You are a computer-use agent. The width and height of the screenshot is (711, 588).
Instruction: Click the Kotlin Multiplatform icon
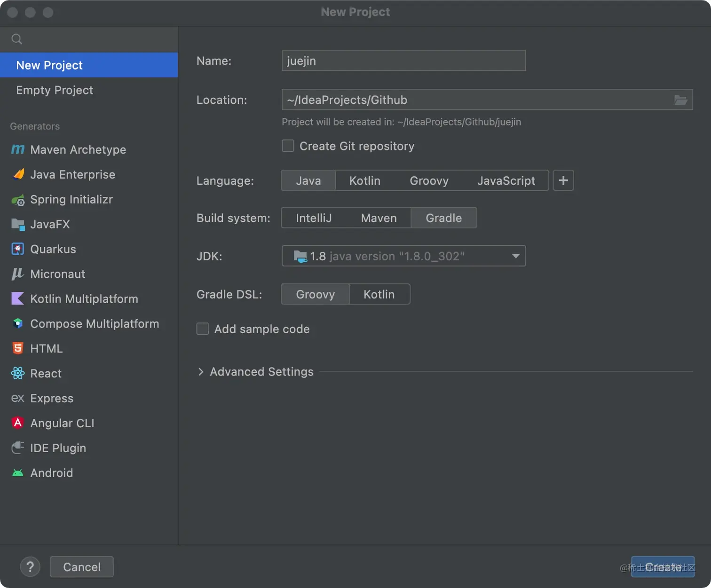point(18,299)
